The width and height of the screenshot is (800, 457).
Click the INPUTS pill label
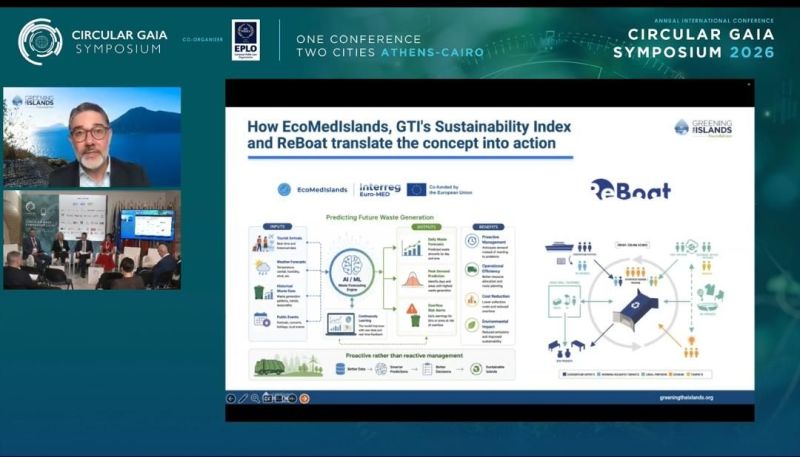pos(277,226)
